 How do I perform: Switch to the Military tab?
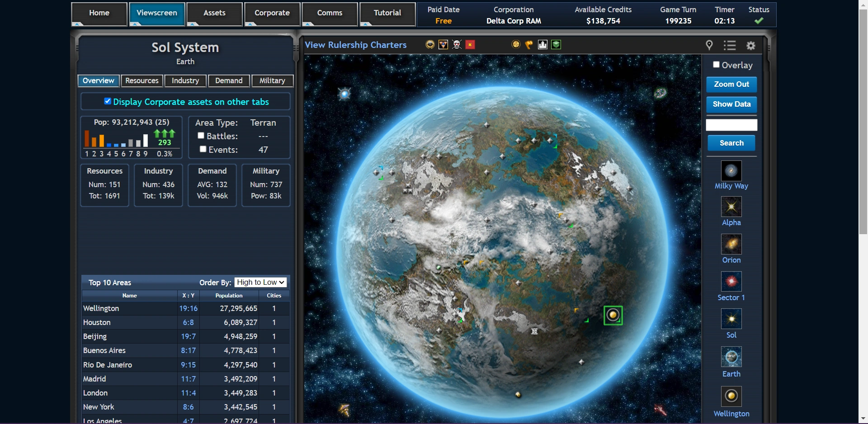click(272, 81)
